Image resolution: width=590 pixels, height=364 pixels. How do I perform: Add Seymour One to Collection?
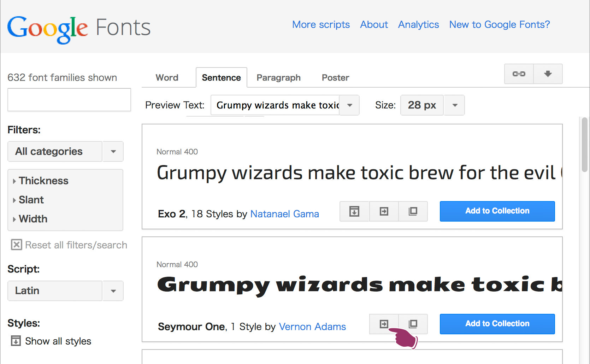point(497,324)
